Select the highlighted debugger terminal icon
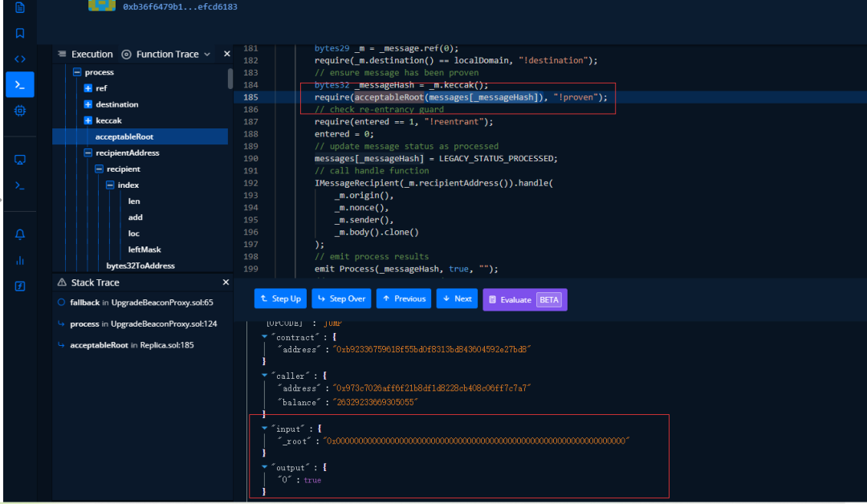Image resolution: width=867 pixels, height=504 pixels. pos(20,84)
